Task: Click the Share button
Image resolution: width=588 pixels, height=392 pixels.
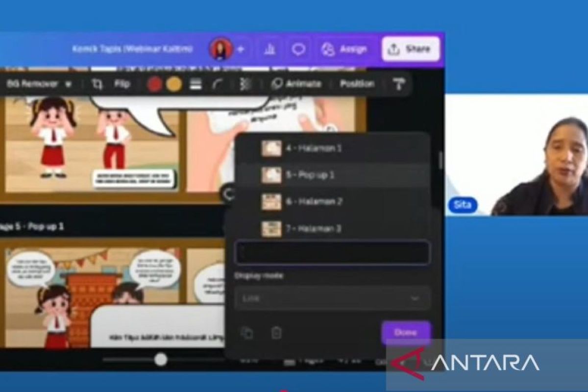Action: click(x=411, y=49)
